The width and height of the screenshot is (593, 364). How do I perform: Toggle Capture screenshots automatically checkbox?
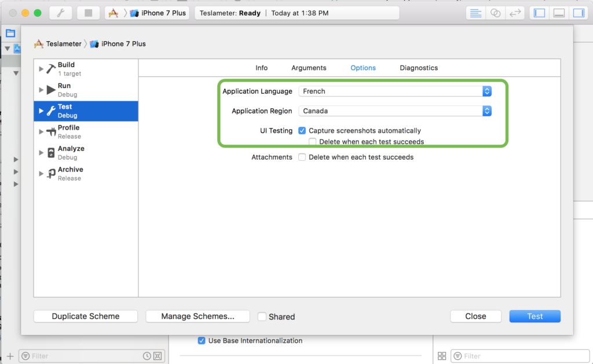(x=302, y=131)
